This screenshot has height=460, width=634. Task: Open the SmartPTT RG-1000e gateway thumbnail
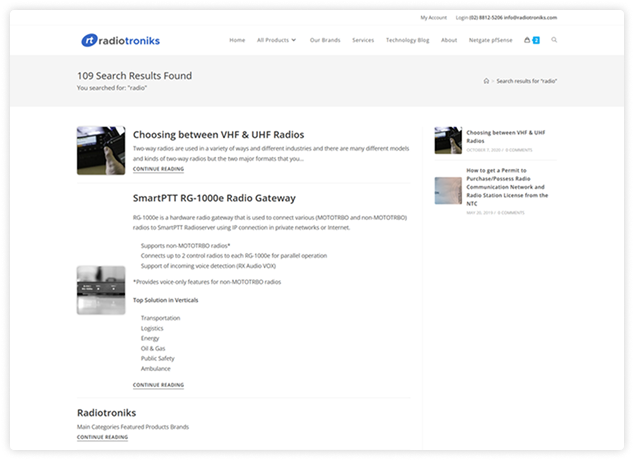pos(101,290)
